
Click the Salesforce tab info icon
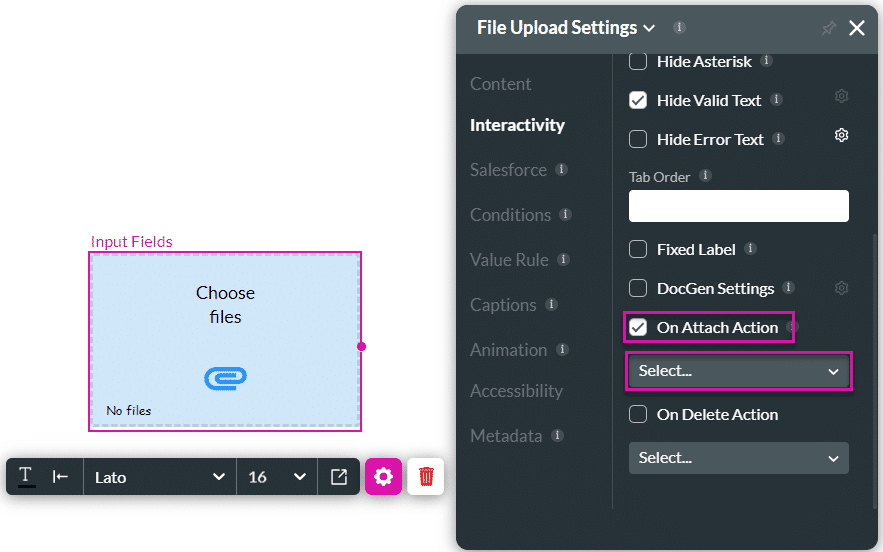tap(561, 169)
